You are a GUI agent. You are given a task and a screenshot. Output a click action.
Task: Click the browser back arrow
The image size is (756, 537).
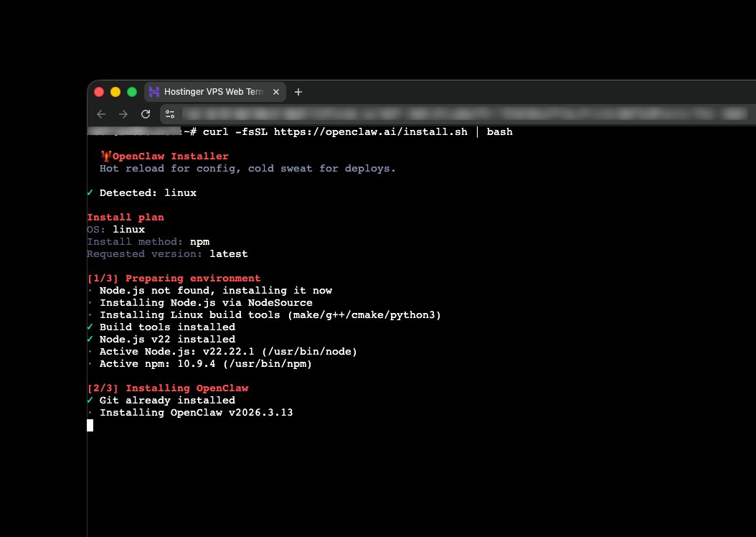(101, 114)
